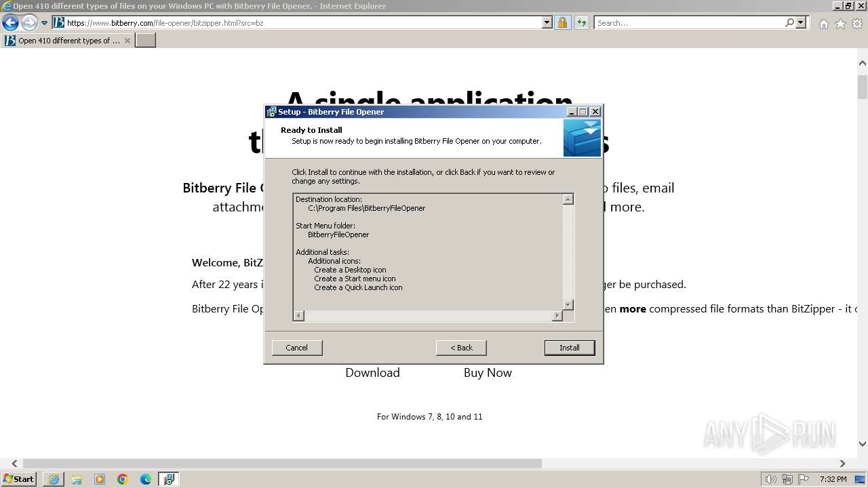Expand the address bar autocomplete dropdown
868x488 pixels.
(x=547, y=23)
